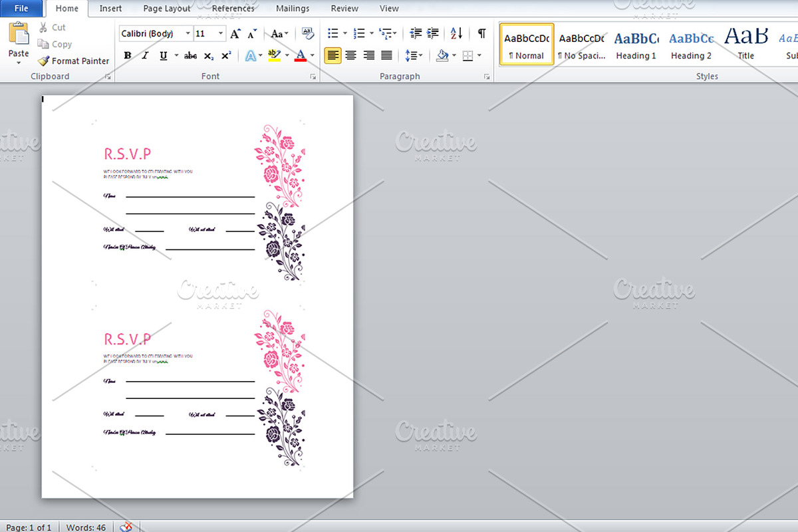Switch to the Insert tab
Image resolution: width=798 pixels, height=532 pixels.
tap(110, 9)
